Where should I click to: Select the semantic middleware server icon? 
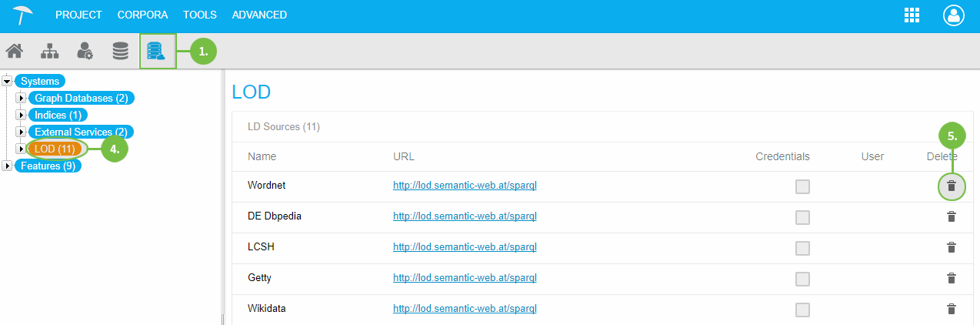pos(156,52)
